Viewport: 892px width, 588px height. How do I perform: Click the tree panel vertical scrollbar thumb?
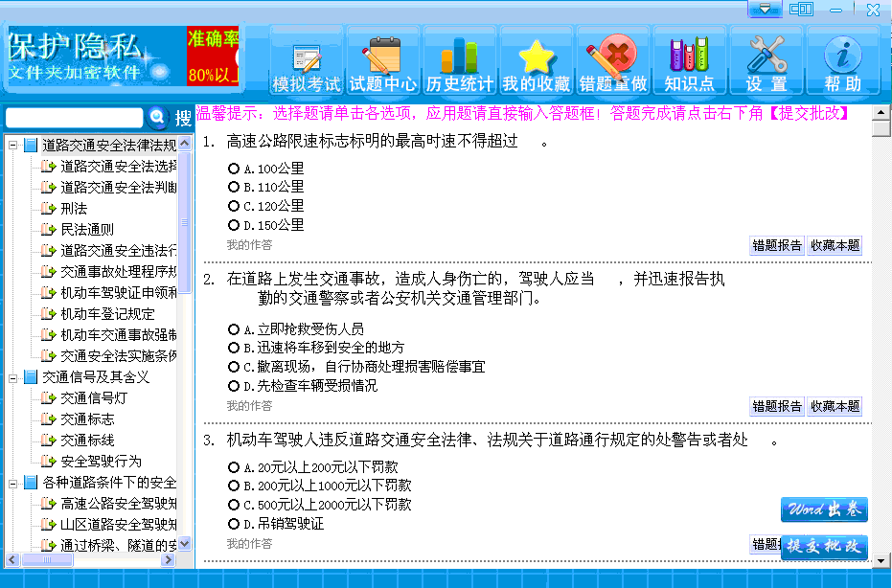pyautogui.click(x=184, y=222)
